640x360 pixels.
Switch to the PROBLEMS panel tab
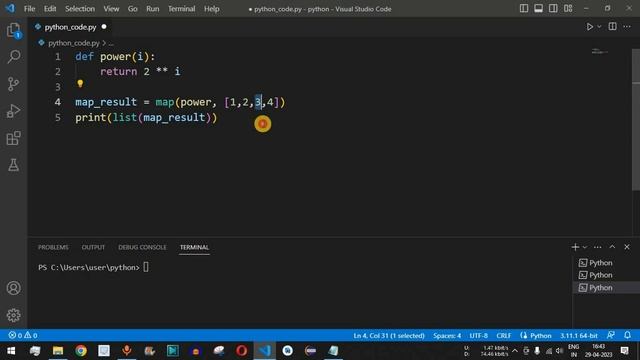point(53,247)
